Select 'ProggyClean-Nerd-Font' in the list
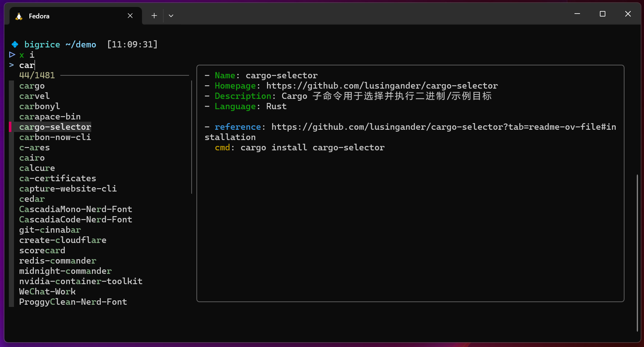644x347 pixels. [73, 302]
